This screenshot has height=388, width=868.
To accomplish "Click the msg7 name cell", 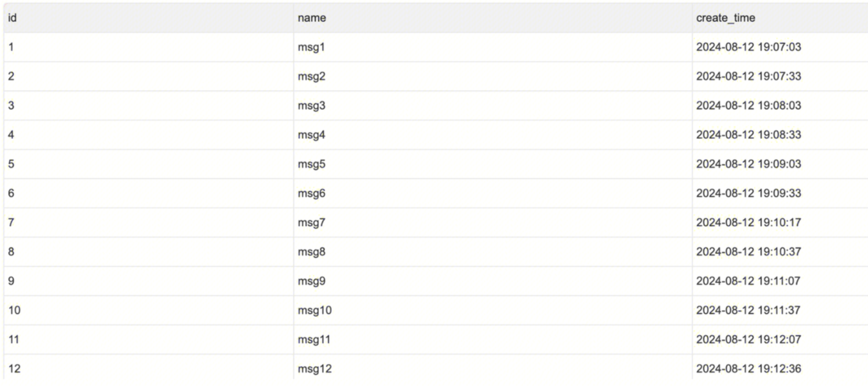I will point(311,222).
